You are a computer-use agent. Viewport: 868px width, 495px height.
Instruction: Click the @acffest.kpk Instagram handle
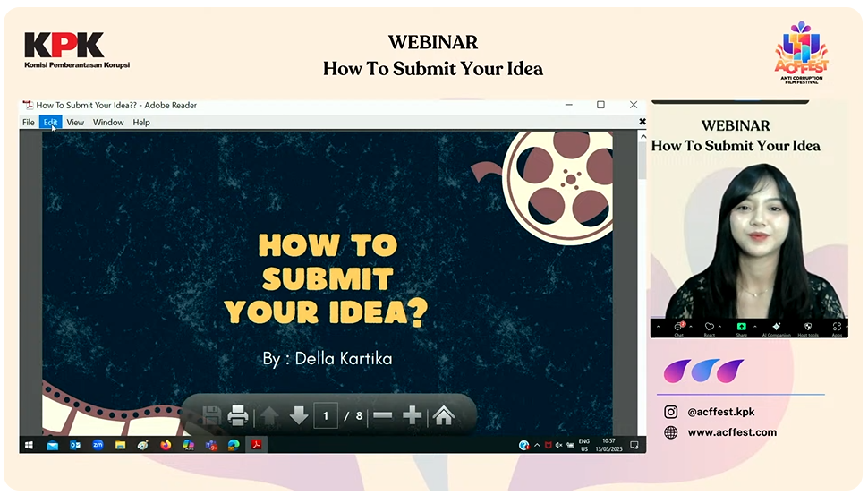click(720, 412)
